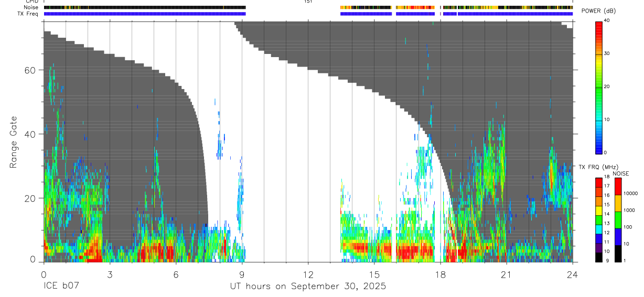Click the 'Range Gate' axis title

[14, 141]
